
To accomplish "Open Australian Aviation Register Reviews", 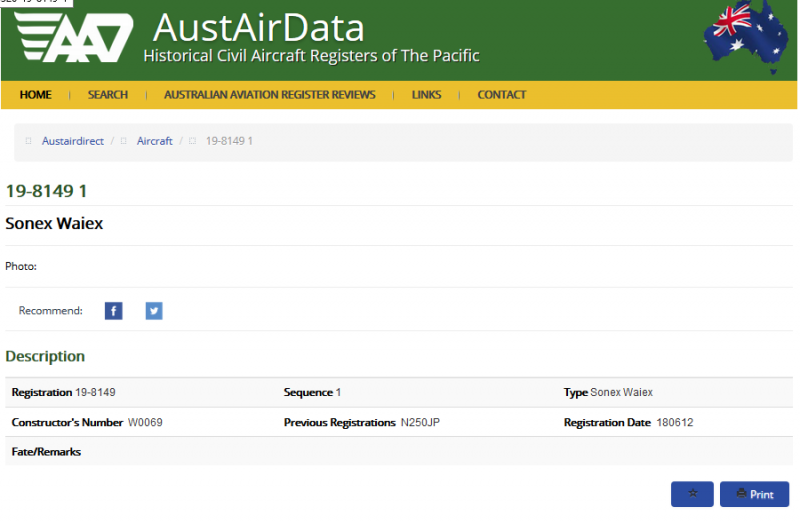I will [269, 95].
